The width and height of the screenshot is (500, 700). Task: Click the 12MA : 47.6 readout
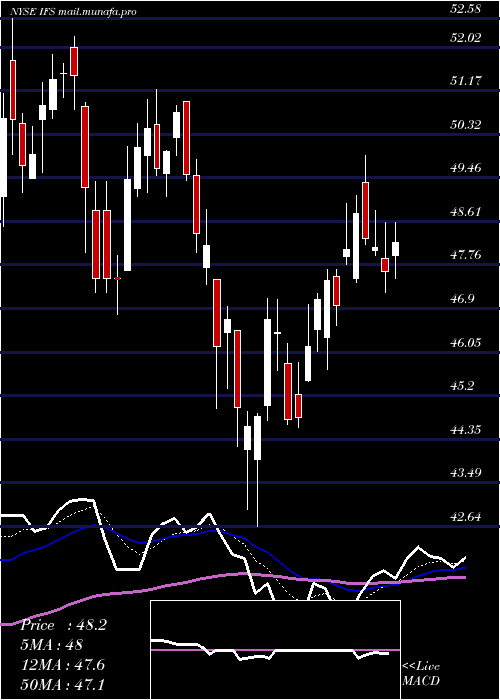point(62,665)
